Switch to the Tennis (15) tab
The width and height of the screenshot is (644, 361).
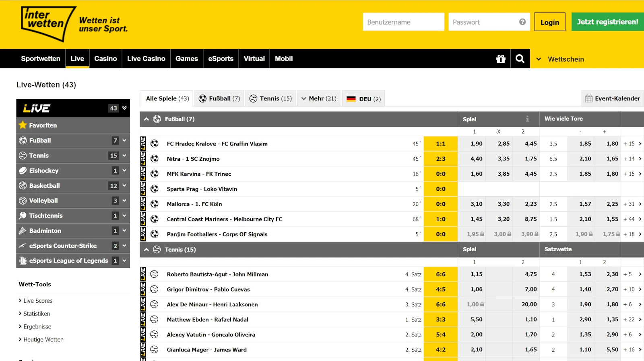click(270, 99)
